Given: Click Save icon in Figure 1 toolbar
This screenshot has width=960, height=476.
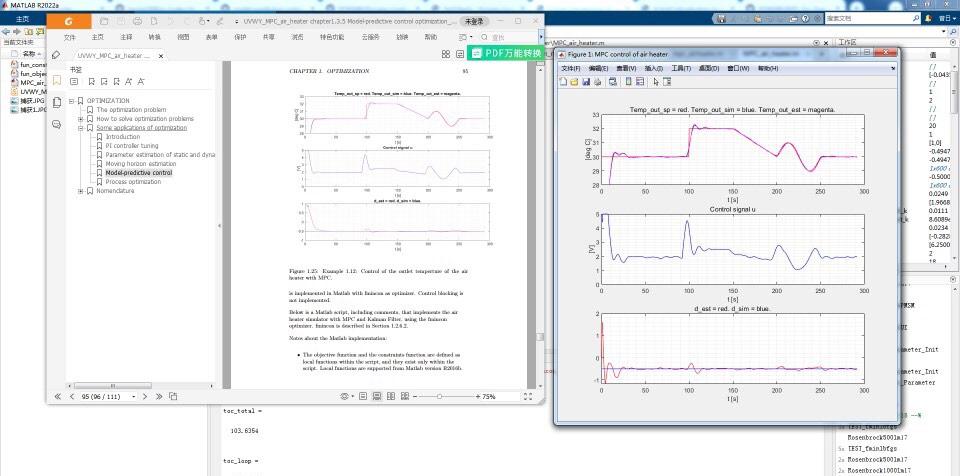Looking at the screenshot, I should (x=586, y=81).
